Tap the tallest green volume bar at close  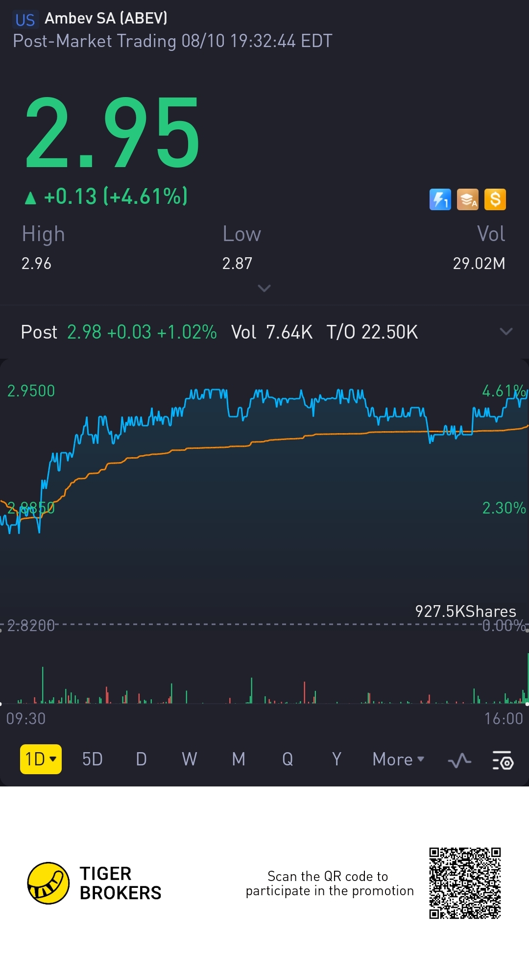point(528,678)
